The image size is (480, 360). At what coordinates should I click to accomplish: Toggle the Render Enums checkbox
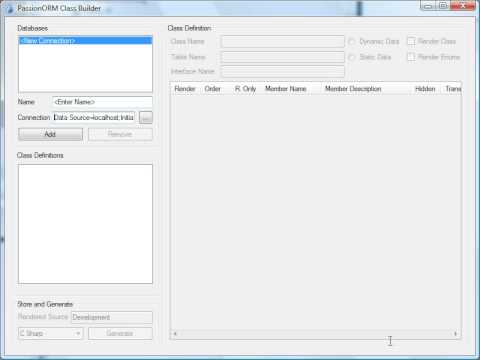[411, 57]
